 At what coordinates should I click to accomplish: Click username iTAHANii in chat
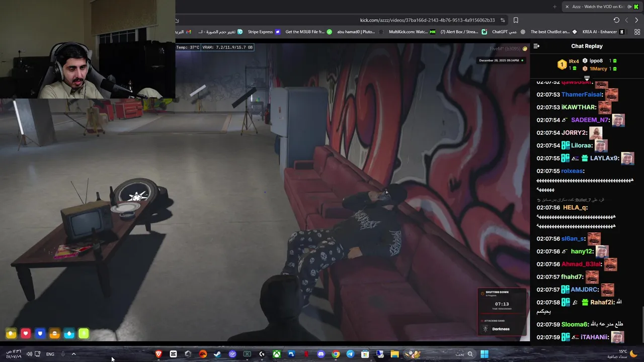(594, 337)
